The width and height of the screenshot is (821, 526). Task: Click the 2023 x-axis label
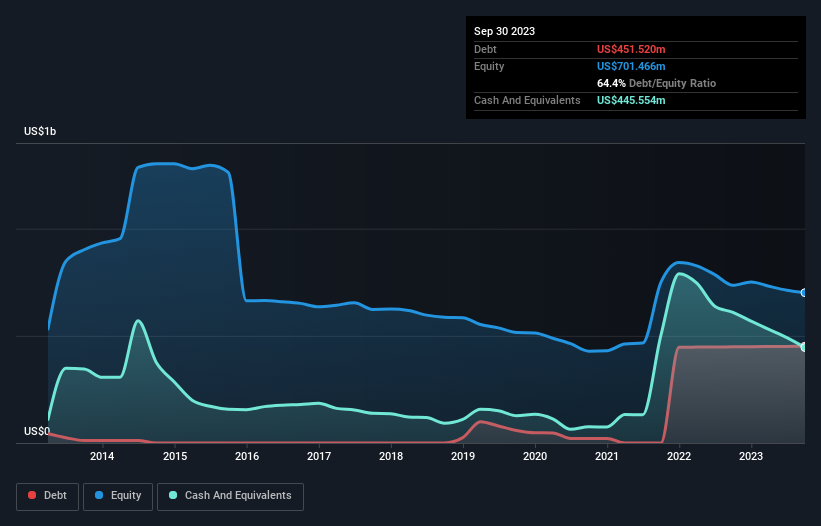click(x=751, y=456)
